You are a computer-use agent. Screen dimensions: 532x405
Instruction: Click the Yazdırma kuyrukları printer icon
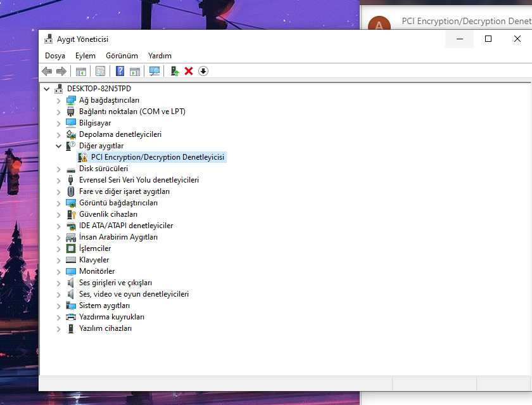pos(71,317)
